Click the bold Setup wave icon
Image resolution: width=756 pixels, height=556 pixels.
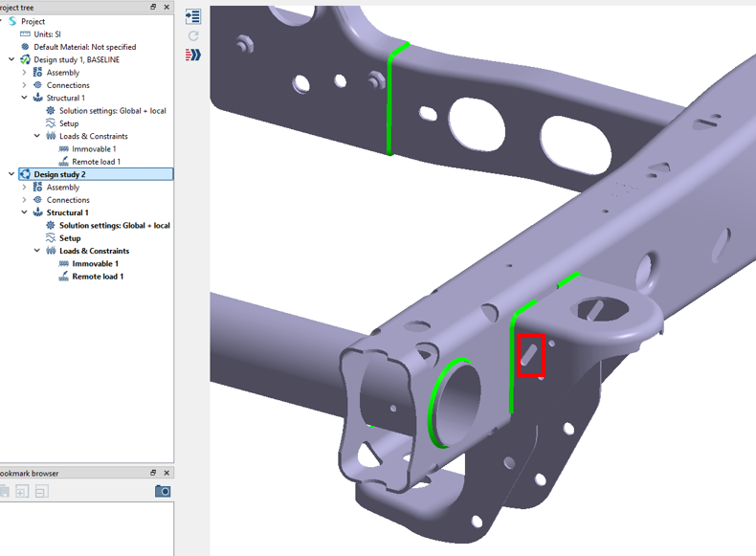pyautogui.click(x=50, y=238)
